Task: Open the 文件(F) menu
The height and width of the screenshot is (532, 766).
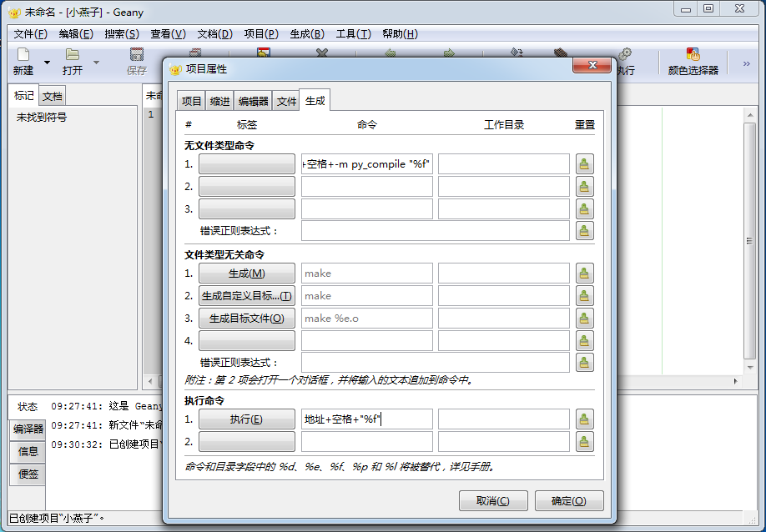Action: (x=30, y=33)
